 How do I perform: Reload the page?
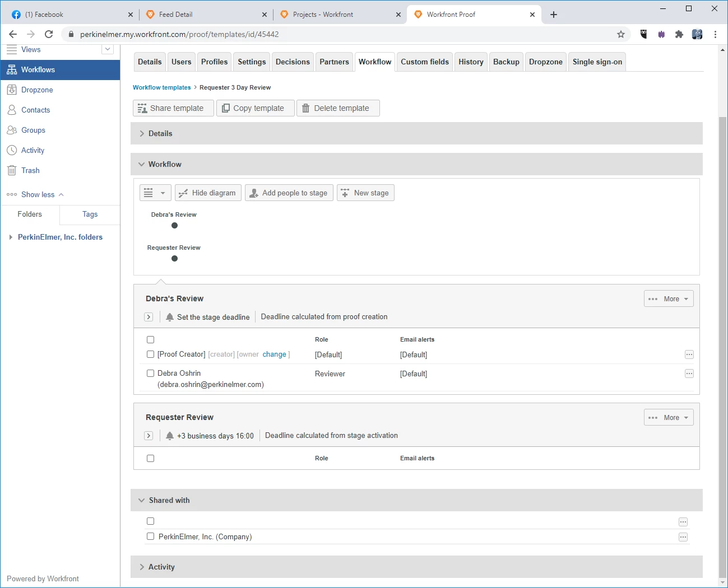point(49,34)
